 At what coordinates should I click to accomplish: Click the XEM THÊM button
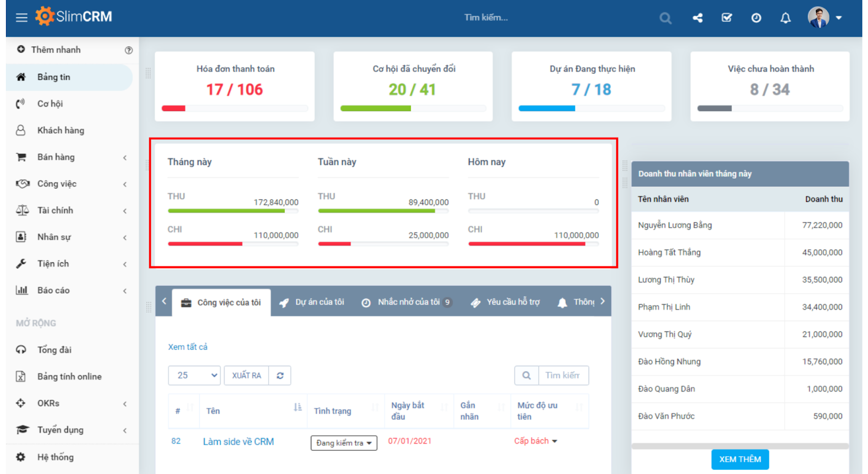point(740,459)
